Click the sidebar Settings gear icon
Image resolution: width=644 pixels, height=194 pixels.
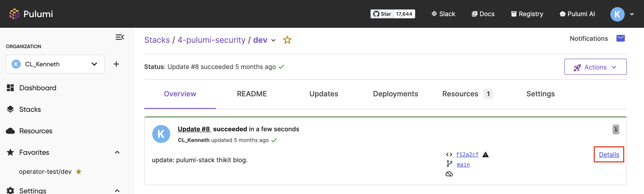pyautogui.click(x=10, y=190)
